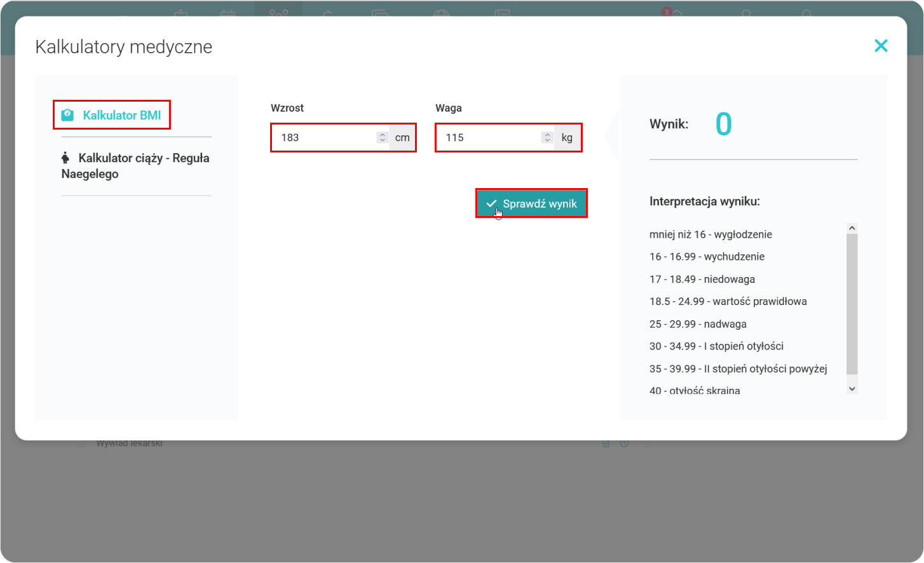Open Kalkulator ciąży - Reguła Naegelego

coord(136,166)
